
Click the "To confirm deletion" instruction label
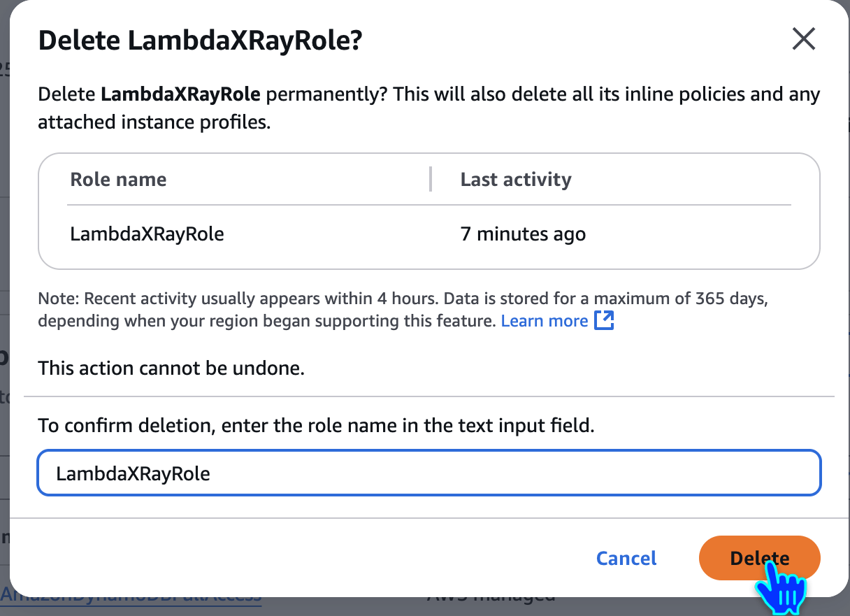click(x=316, y=425)
